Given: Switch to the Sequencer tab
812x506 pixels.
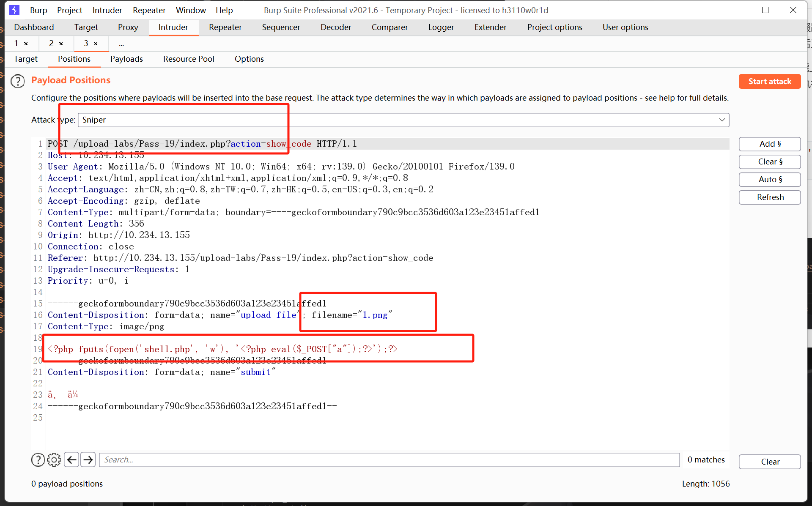Looking at the screenshot, I should (281, 27).
